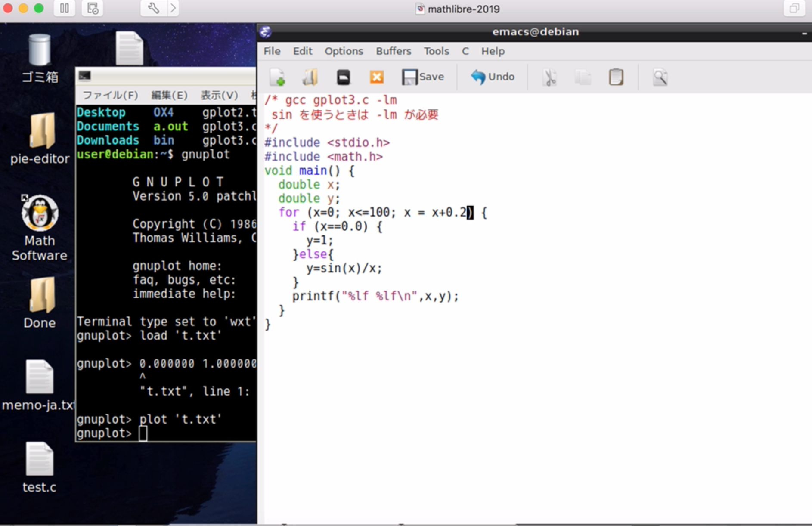This screenshot has height=526, width=812.
Task: Open the Options menu in Emacs
Action: coord(344,51)
